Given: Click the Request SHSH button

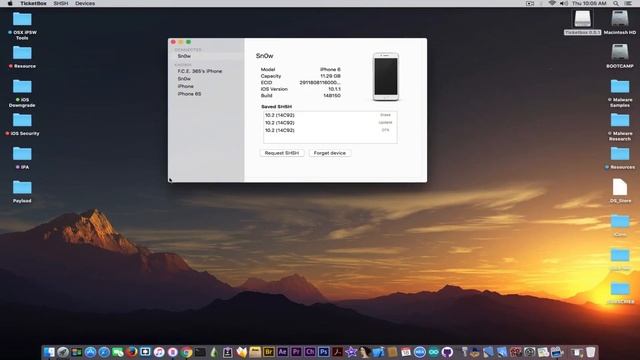Looking at the screenshot, I should pyautogui.click(x=282, y=153).
